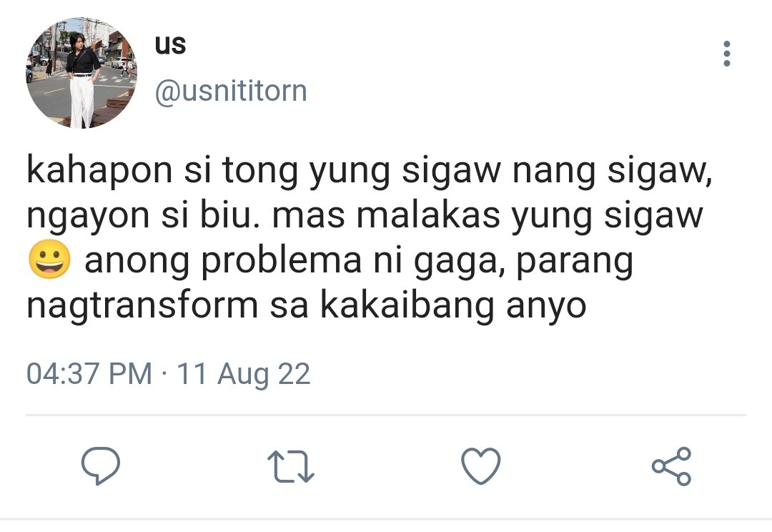Open profile via display name "us"
The height and width of the screenshot is (532, 772).
click(x=170, y=45)
